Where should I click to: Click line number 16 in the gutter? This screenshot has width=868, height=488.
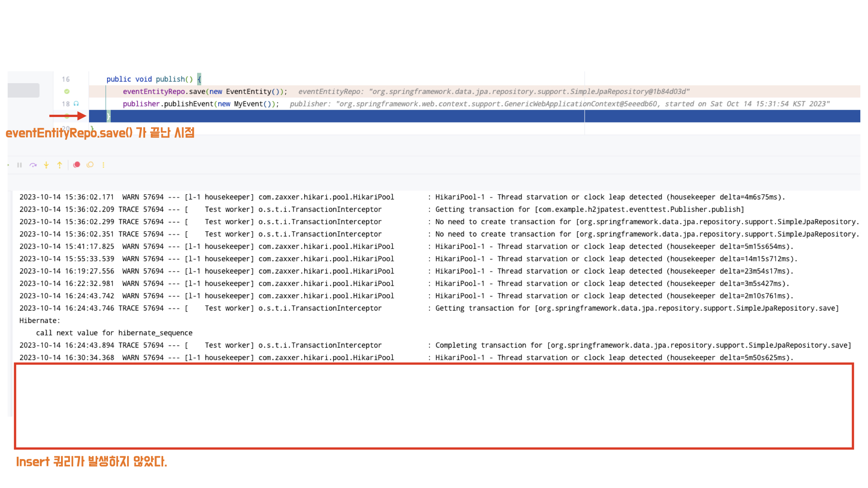click(x=66, y=79)
